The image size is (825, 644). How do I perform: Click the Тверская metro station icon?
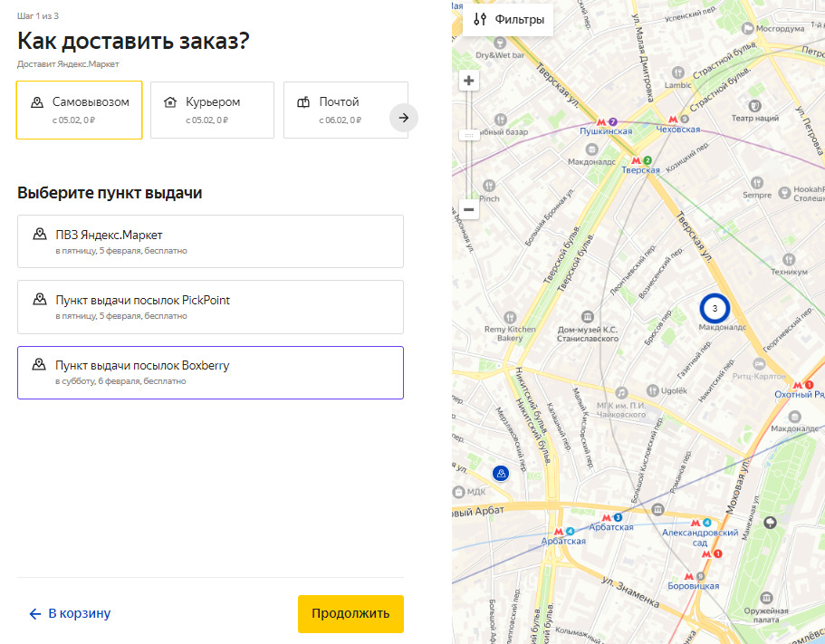(x=636, y=160)
